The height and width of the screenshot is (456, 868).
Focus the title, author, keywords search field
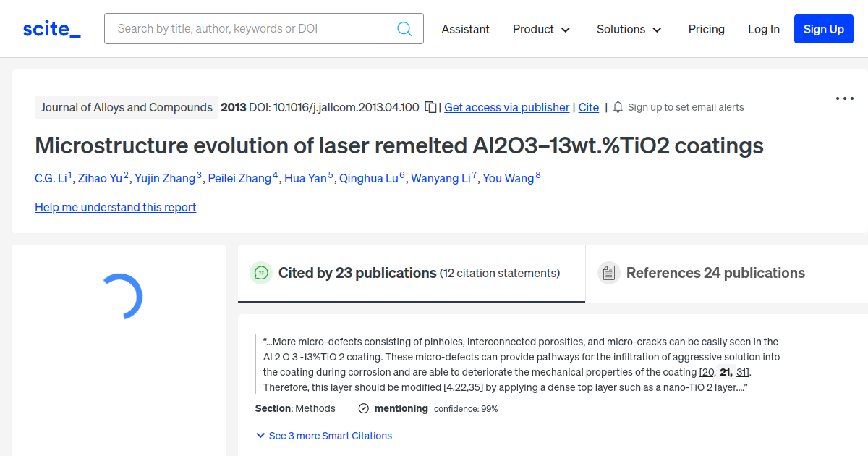coord(253,29)
